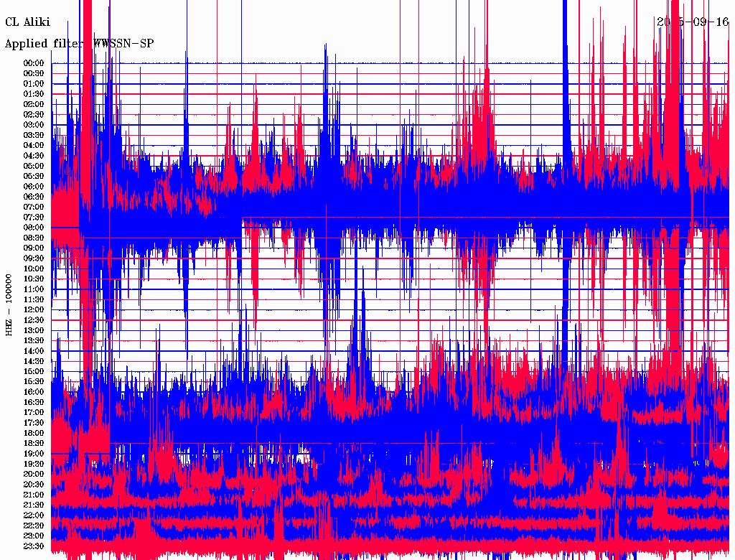Click the station label "CL Aliki"
Viewport: 735px width, 560px height.
coord(28,22)
